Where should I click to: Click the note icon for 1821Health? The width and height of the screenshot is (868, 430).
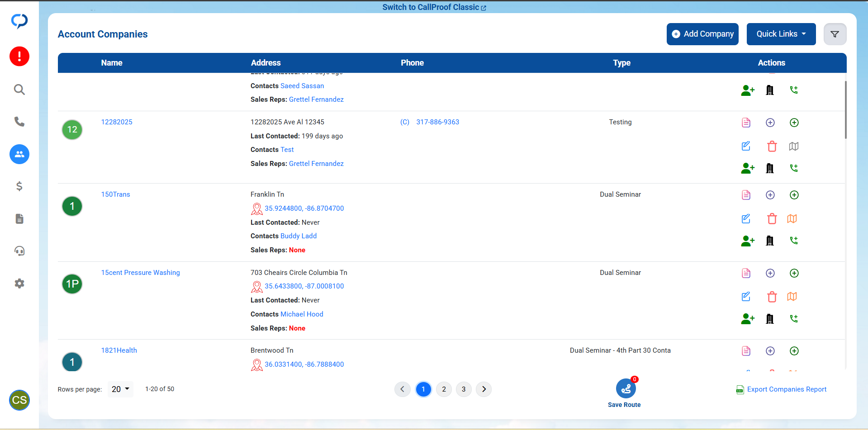746,351
